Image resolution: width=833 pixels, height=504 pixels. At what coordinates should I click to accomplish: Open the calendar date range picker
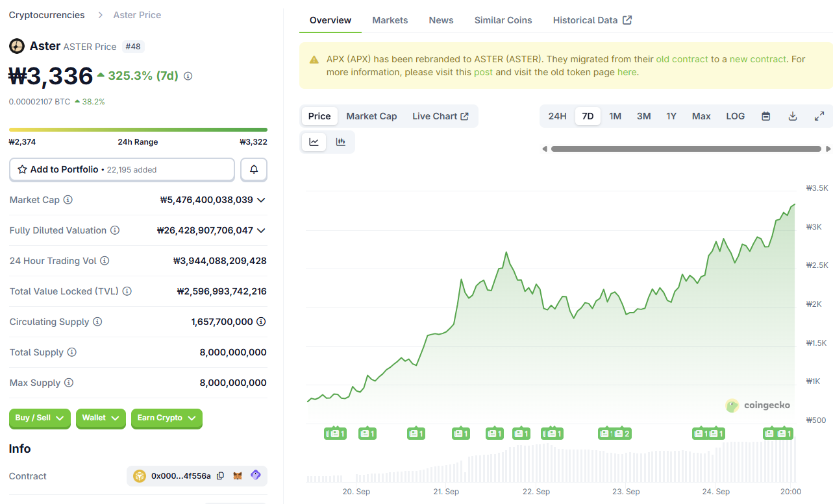coord(766,116)
